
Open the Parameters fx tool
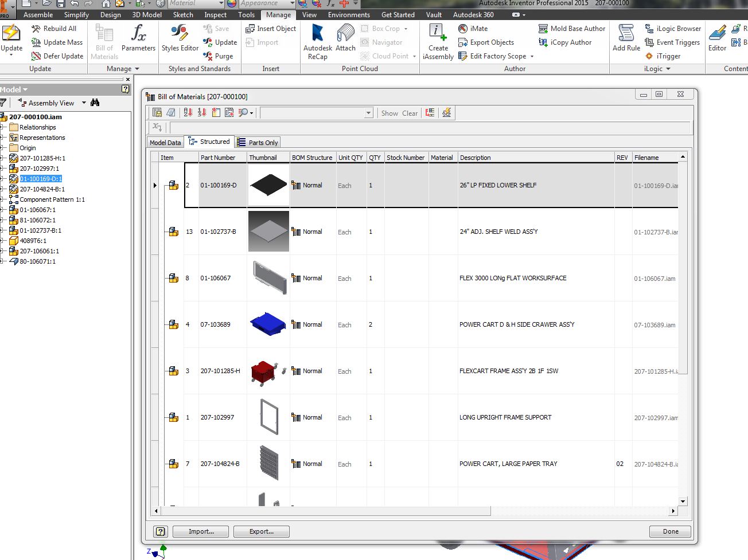click(138, 38)
